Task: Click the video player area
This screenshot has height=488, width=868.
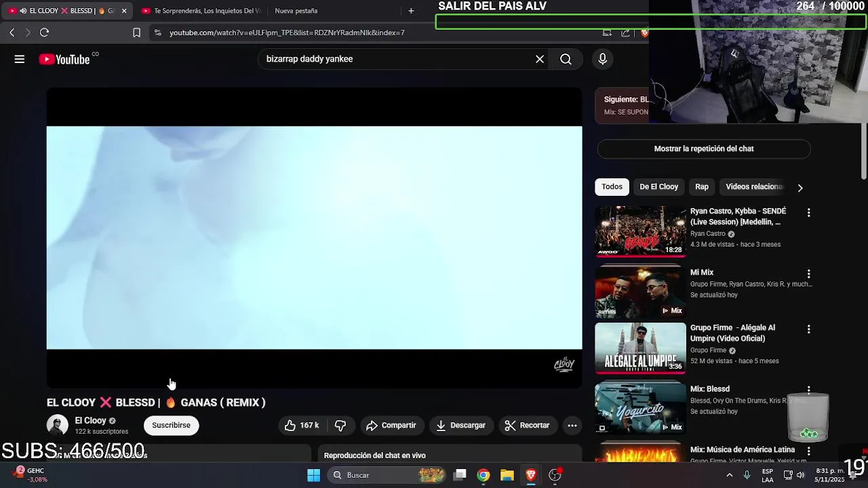Action: pos(314,237)
